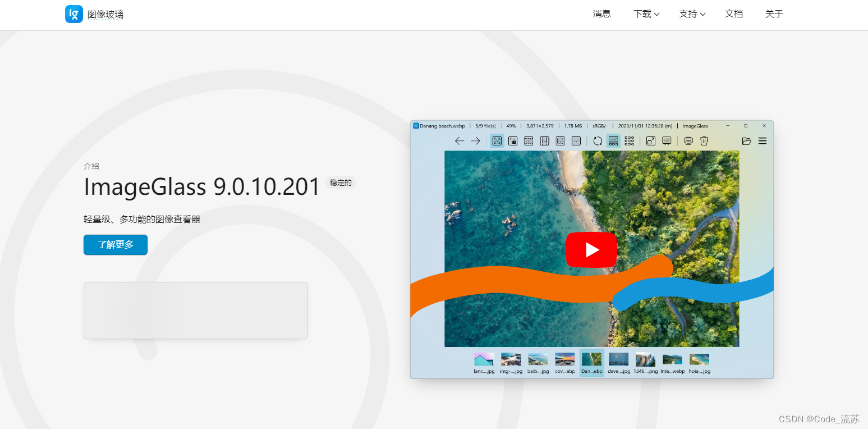The image size is (868, 429).
Task: Click the sRGB/- color profile text
Action: click(600, 126)
